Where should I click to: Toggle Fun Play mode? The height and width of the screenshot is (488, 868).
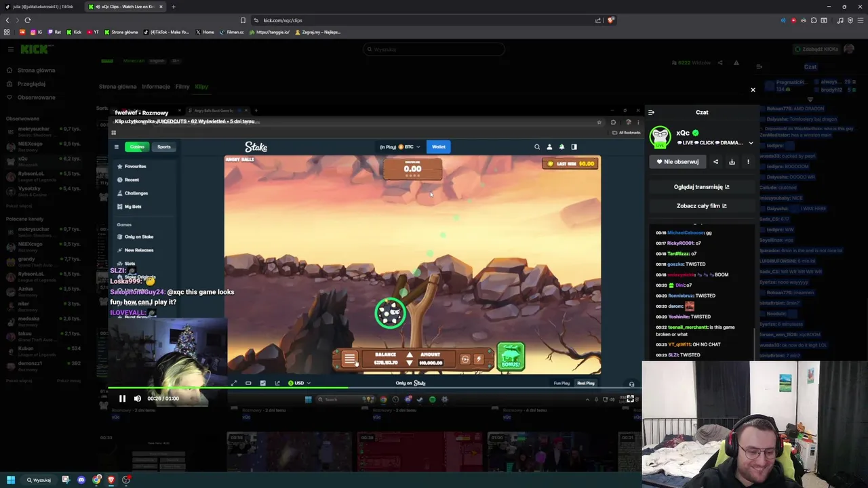coord(561,384)
